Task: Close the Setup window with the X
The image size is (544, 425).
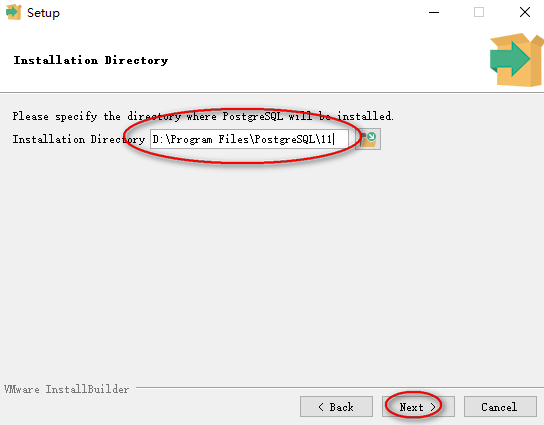Action: tap(525, 12)
